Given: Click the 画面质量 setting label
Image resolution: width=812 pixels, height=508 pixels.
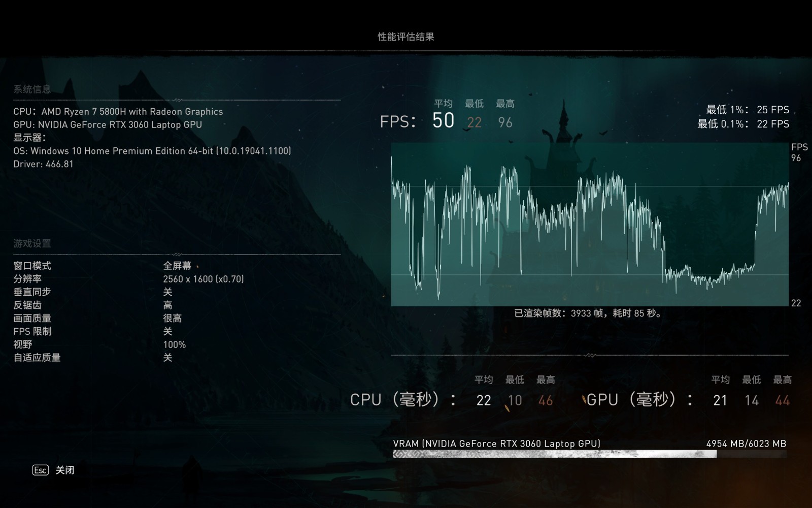Looking at the screenshot, I should [x=32, y=319].
